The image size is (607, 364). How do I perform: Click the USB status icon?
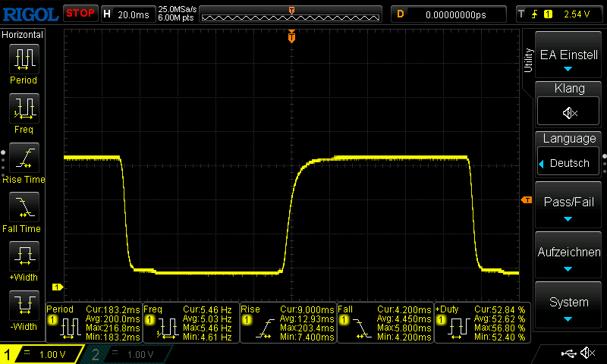(569, 353)
